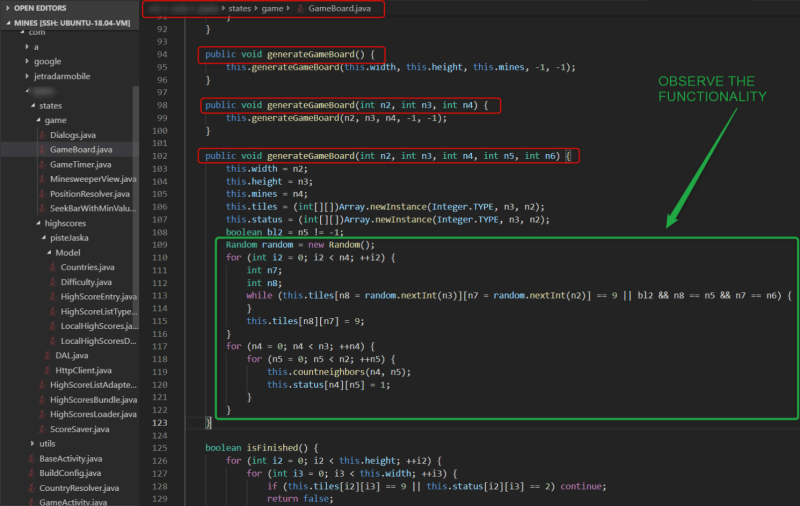Click the Java icon in GameBoard.java breadcrumb
The image size is (800, 506).
pos(301,8)
